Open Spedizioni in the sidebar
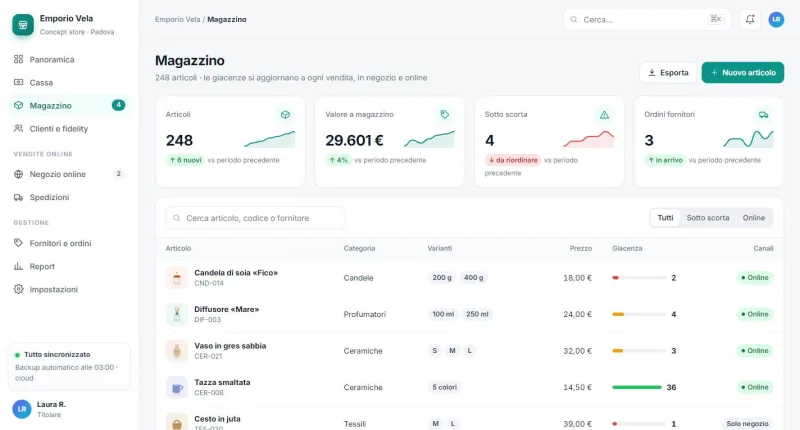The image size is (800, 430). pos(69,197)
